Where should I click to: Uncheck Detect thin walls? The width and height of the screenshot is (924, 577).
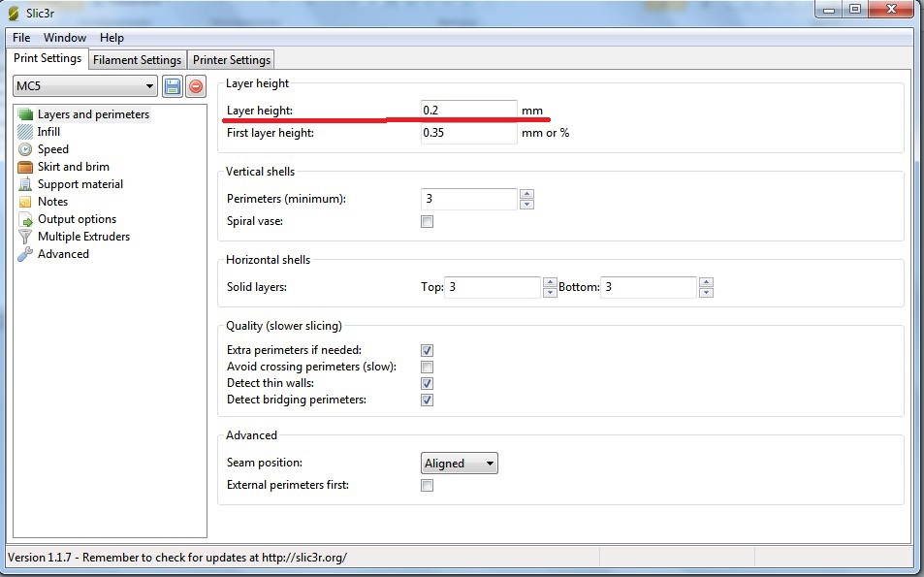pos(428,383)
